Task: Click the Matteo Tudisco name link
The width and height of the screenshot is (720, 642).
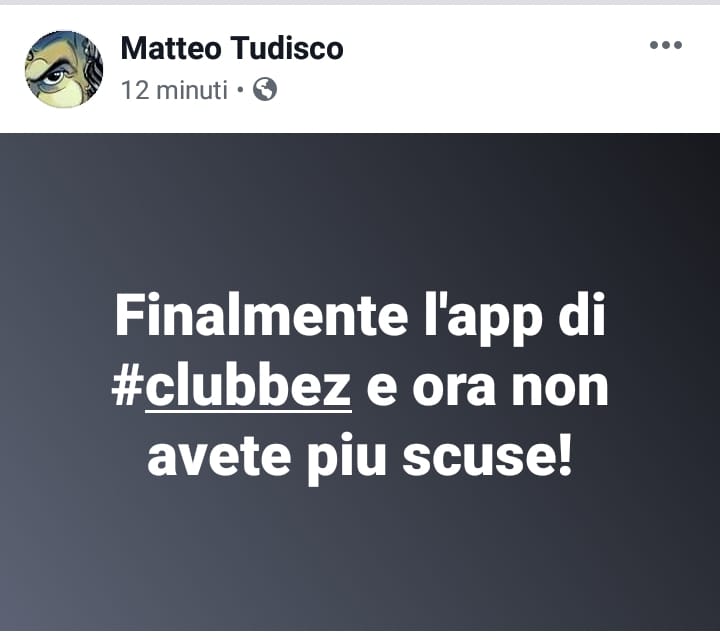Action: [232, 48]
